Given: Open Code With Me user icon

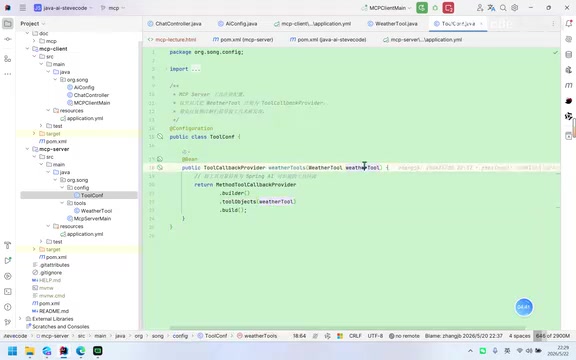Looking at the screenshot, I should click(480, 8).
